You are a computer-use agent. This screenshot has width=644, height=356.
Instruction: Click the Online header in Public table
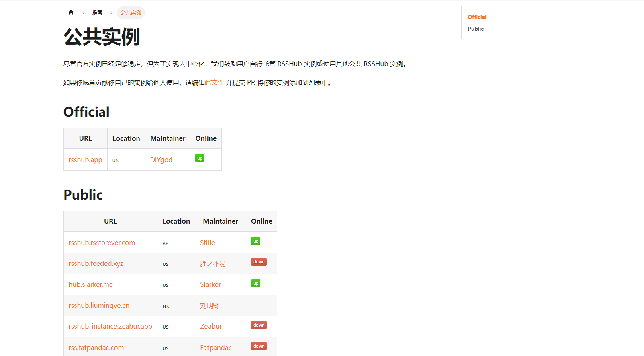262,221
